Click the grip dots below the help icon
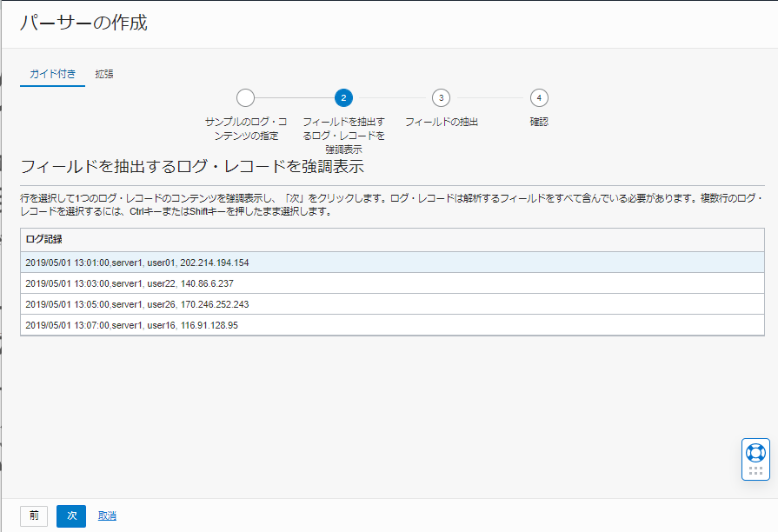 pos(755,470)
